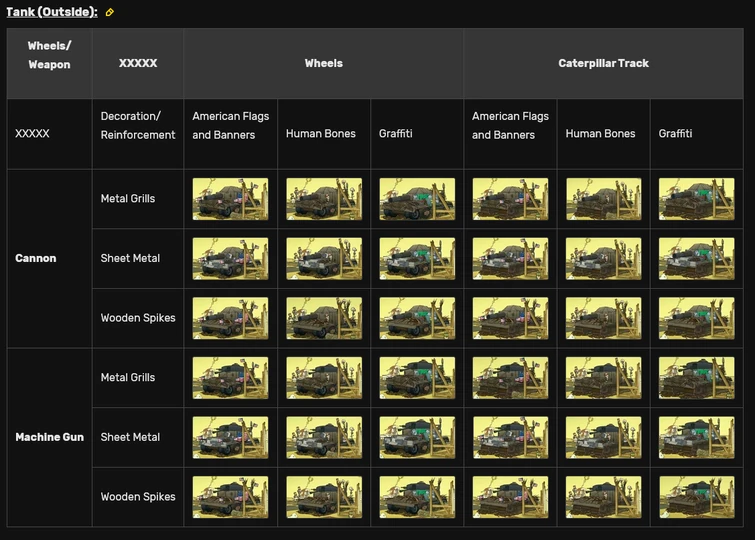This screenshot has width=755, height=540.
Task: Open Cannon Wooden Spikes Caterpillar American Flags thumbnail
Action: pyautogui.click(x=510, y=318)
